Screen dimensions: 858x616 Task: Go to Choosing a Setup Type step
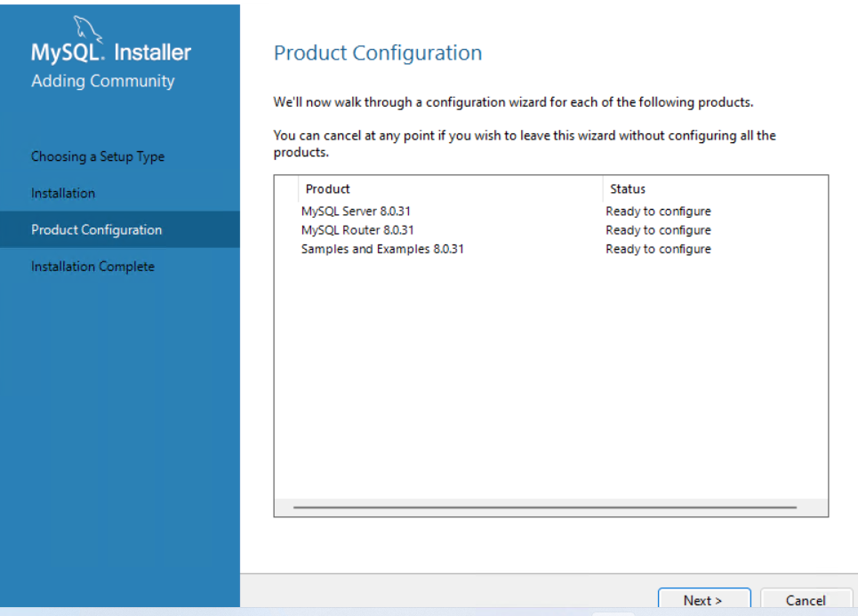pyautogui.click(x=98, y=156)
